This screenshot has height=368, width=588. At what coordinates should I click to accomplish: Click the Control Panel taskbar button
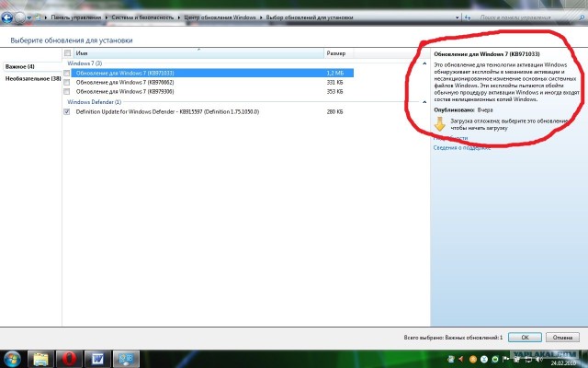tap(127, 359)
